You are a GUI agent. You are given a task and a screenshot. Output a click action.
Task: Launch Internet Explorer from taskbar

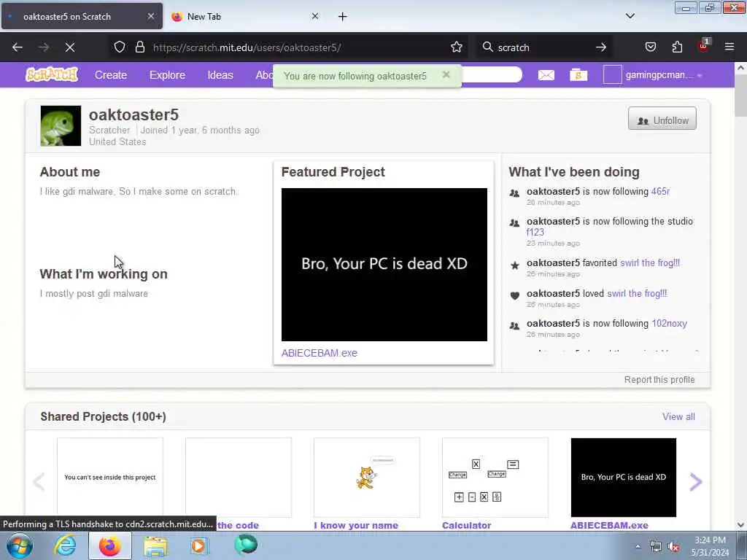(x=65, y=546)
